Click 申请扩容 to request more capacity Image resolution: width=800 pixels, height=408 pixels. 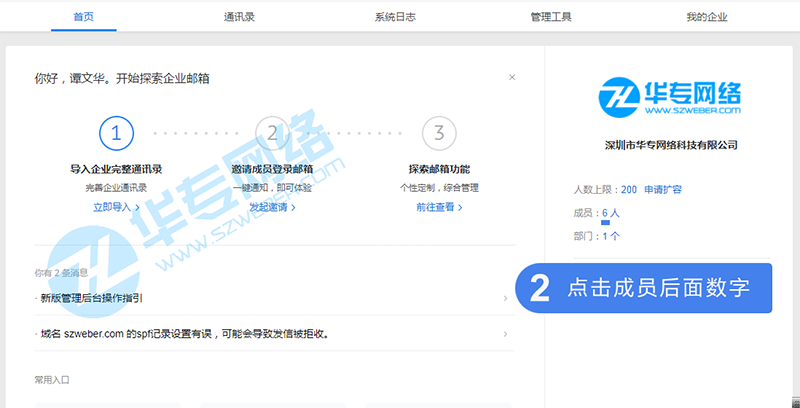click(x=662, y=189)
